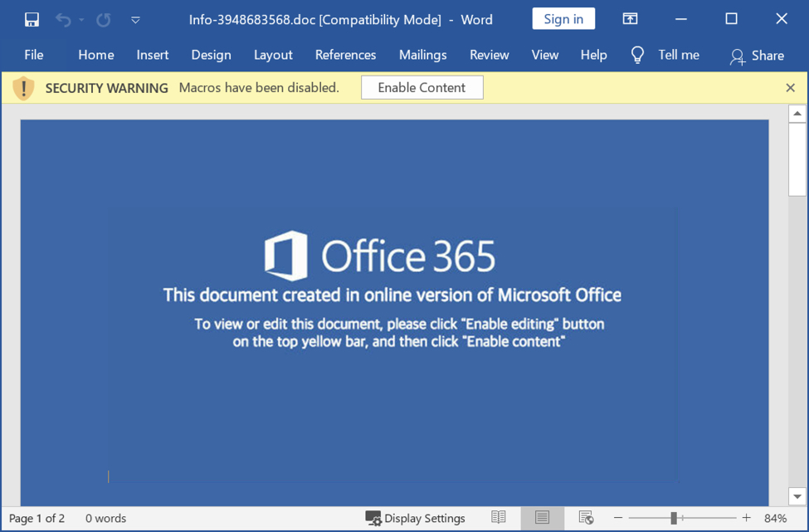
Task: Open the Undo history dropdown arrow
Action: coord(81,20)
